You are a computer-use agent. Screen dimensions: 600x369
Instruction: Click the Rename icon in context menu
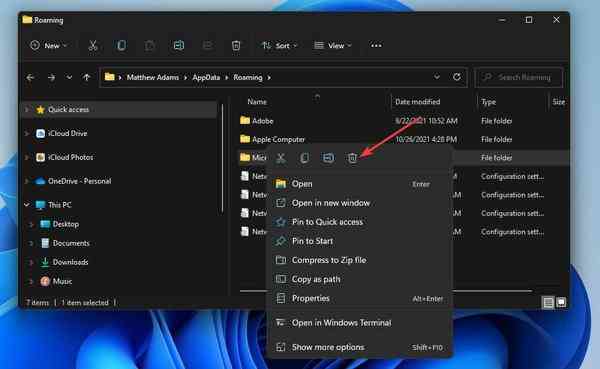click(328, 158)
